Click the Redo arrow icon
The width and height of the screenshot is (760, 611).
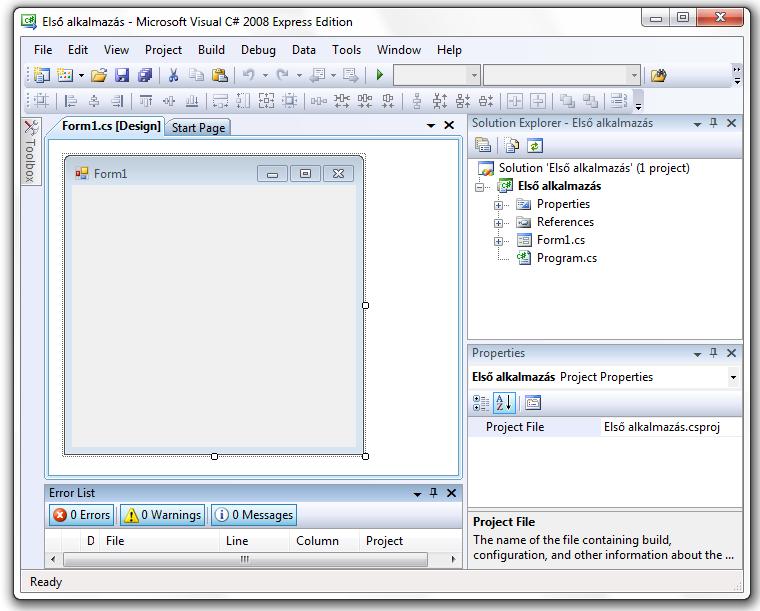(283, 75)
